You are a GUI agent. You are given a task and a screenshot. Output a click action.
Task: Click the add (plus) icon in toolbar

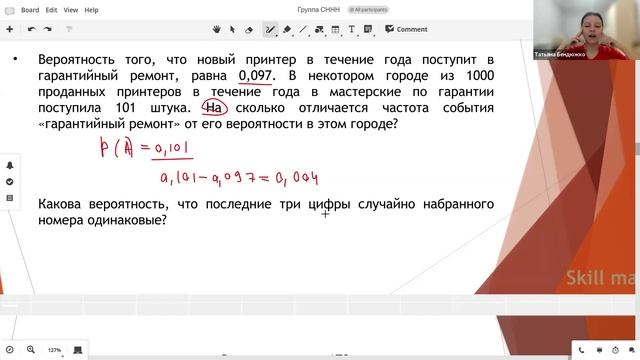click(x=9, y=29)
